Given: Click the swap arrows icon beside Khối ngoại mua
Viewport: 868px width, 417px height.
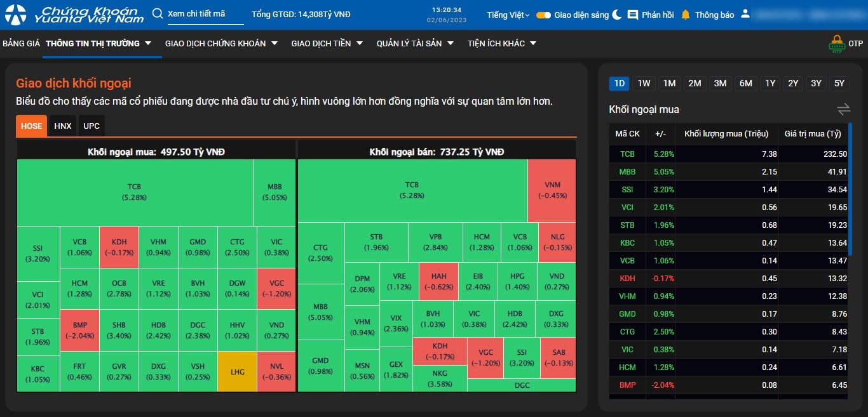Looking at the screenshot, I should [x=843, y=110].
